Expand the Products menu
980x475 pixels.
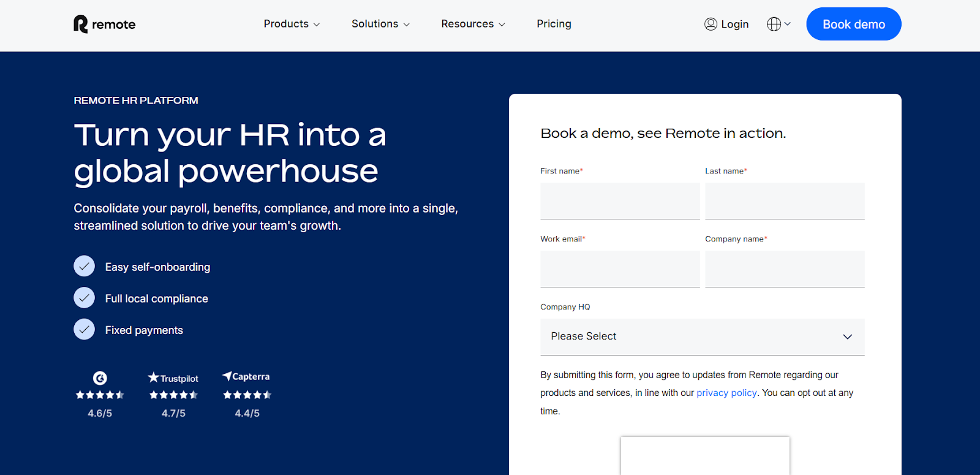pyautogui.click(x=292, y=24)
